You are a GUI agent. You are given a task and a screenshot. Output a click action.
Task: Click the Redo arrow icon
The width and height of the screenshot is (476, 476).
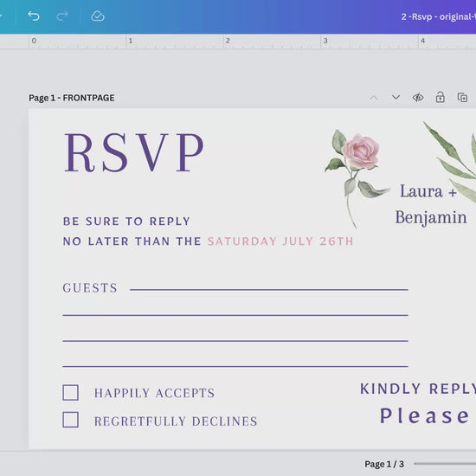tap(62, 16)
